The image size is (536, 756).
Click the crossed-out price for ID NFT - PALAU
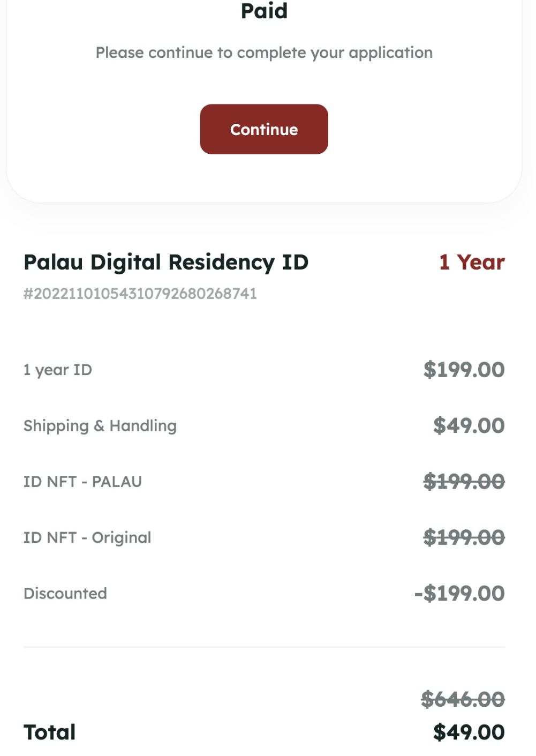pyautogui.click(x=464, y=482)
